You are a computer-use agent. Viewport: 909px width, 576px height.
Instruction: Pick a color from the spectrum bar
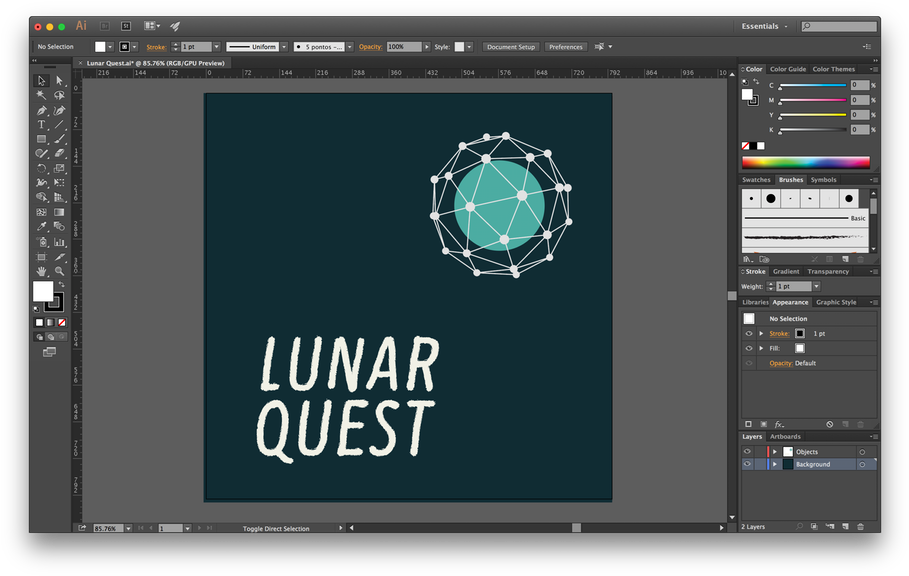805,161
